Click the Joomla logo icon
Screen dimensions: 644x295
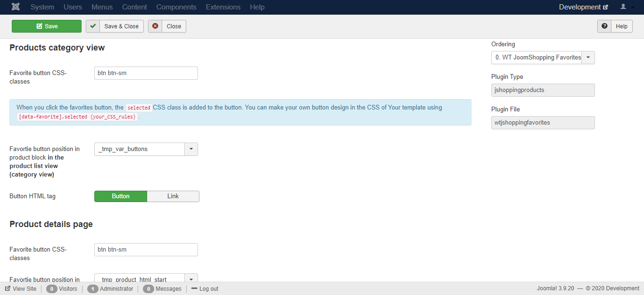pos(16,7)
